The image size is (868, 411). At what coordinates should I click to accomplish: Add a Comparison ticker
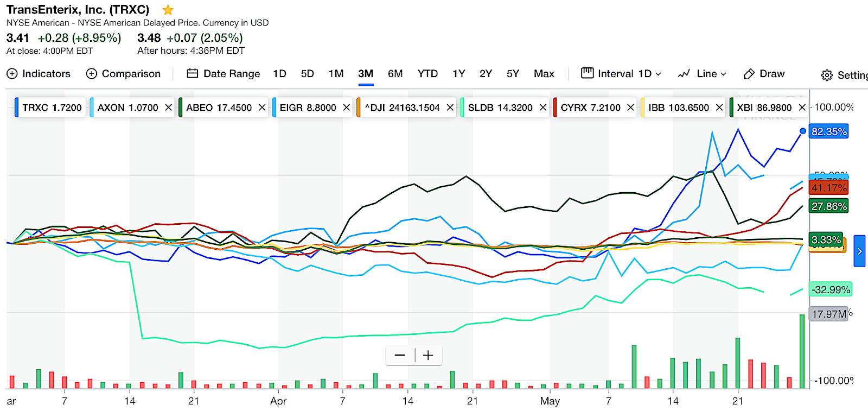(x=124, y=74)
